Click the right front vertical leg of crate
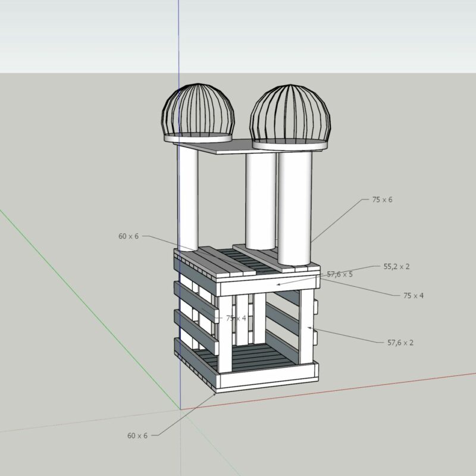This screenshot has height=476, width=476. click(306, 326)
